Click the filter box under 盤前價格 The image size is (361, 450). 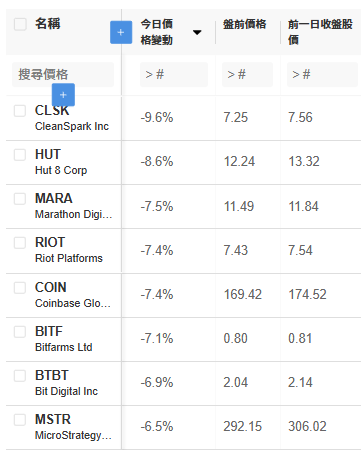(x=247, y=74)
